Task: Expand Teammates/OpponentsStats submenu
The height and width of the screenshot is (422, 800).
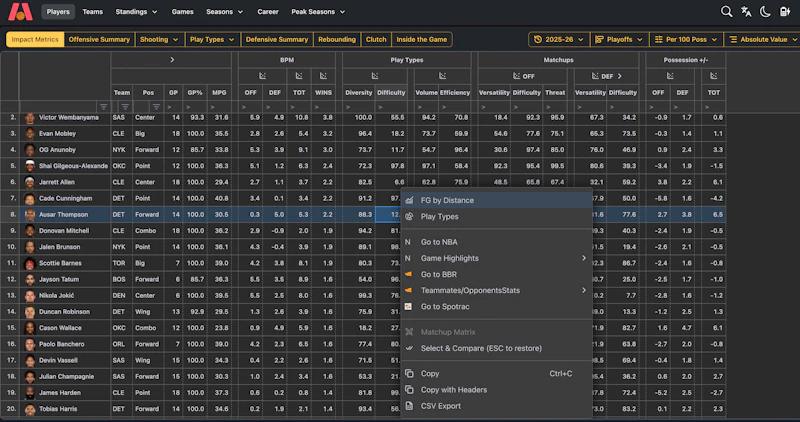Action: click(584, 290)
